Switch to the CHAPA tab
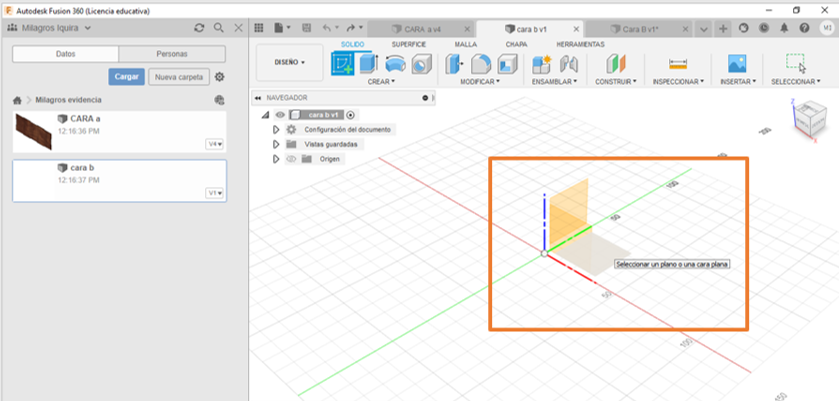 516,44
